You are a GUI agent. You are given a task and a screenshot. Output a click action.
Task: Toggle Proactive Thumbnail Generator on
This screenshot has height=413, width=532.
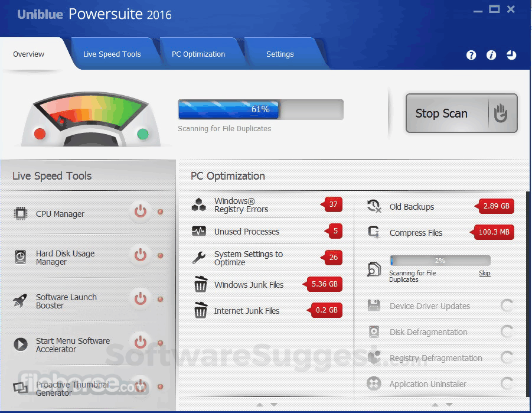(x=140, y=387)
